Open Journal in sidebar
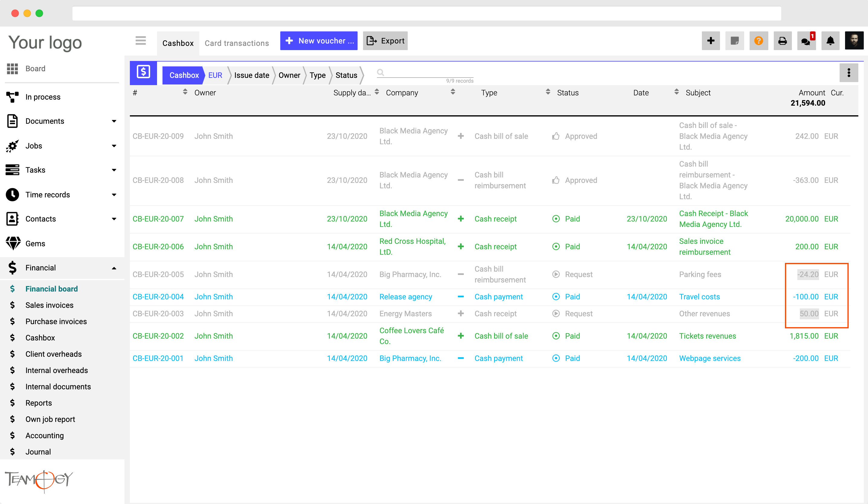The image size is (868, 504). click(38, 452)
